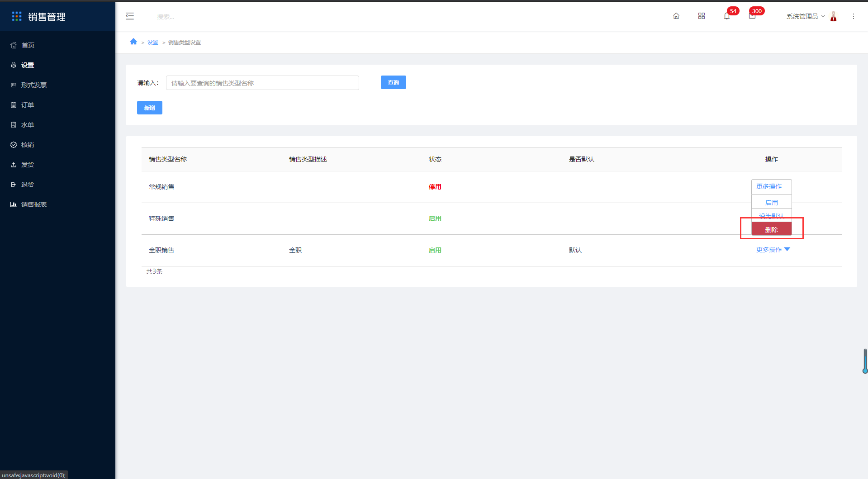Expand 更多操作 for the 全职销售 row
The height and width of the screenshot is (479, 868).
[x=773, y=250]
